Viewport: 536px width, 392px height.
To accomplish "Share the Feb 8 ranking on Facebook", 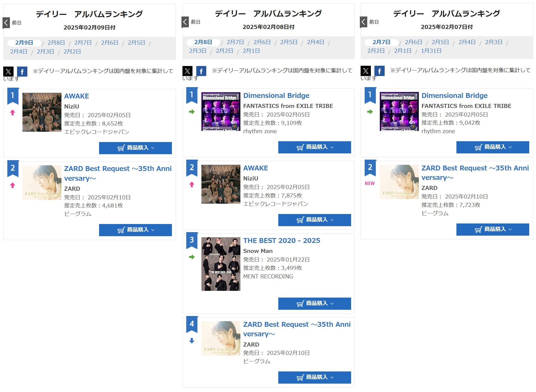I will 201,71.
